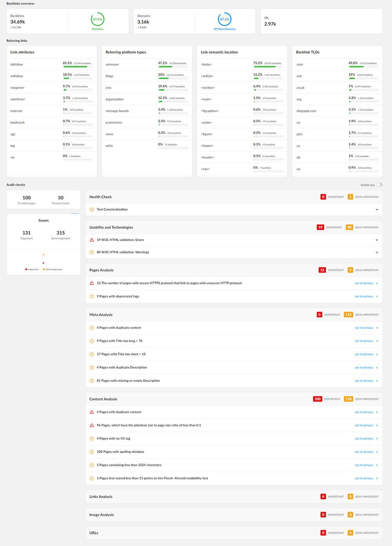This screenshot has height=546, width=392.
Task: Expand the W3C HTML validation Errors row
Action: (x=234, y=240)
